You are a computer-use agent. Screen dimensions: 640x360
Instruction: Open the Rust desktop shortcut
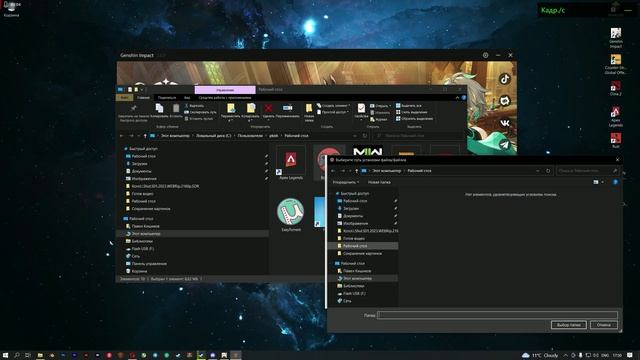coord(616,140)
